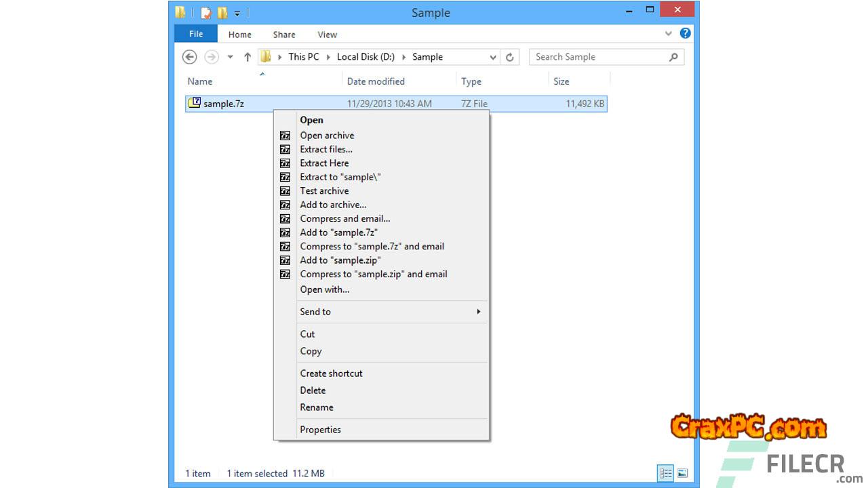Open the Help question mark icon
The height and width of the screenshot is (488, 868).
click(x=685, y=33)
